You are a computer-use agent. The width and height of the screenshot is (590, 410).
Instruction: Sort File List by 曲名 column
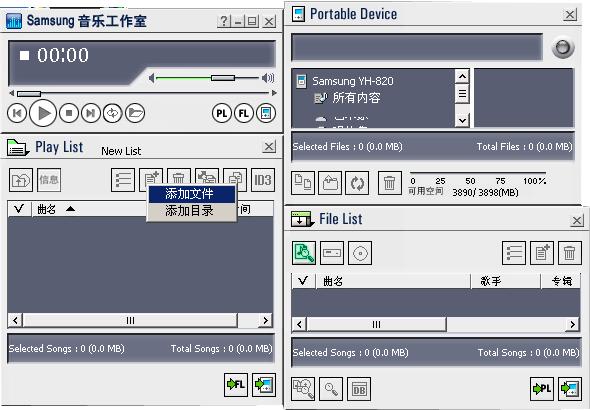coord(393,281)
